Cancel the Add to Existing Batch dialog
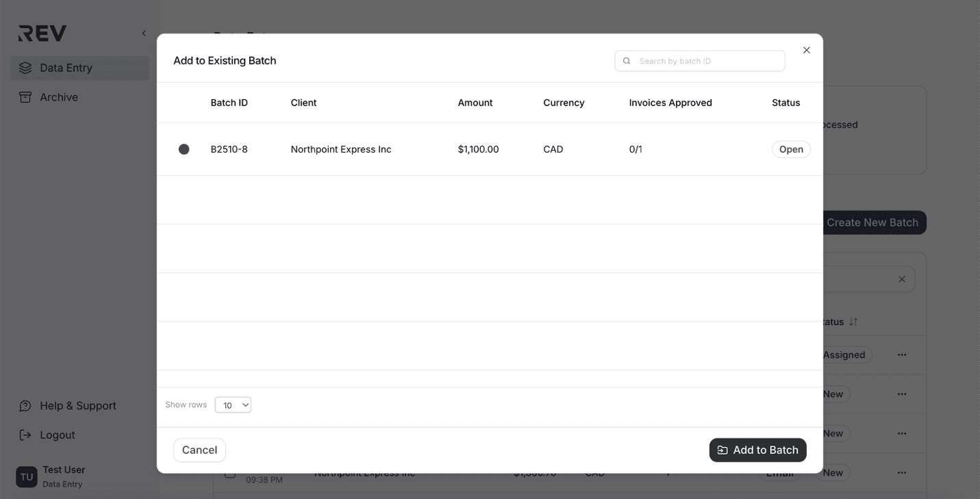The height and width of the screenshot is (499, 980). click(199, 450)
